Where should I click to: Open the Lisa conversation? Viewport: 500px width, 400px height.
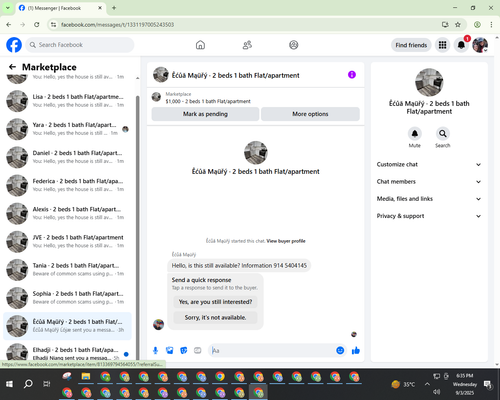67,101
